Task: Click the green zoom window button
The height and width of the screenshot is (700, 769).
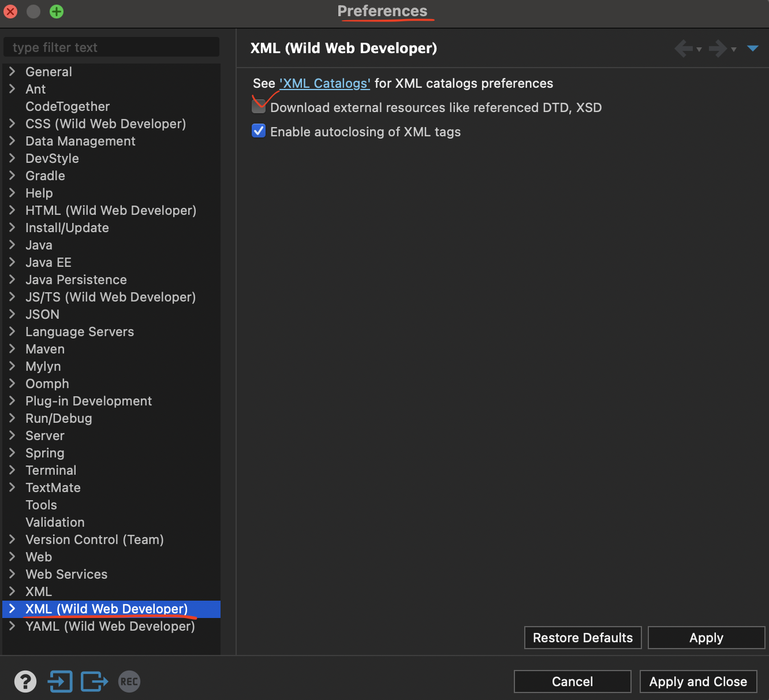Action: click(x=57, y=12)
